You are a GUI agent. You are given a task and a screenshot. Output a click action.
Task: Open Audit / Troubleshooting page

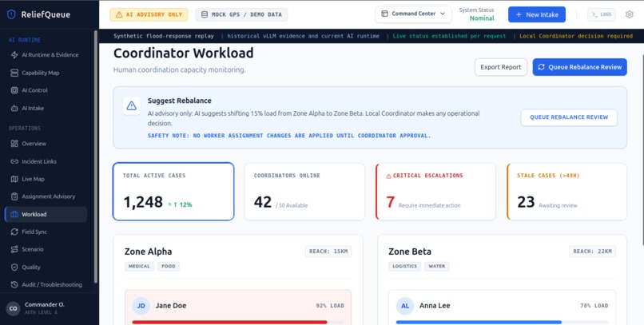tap(46, 285)
